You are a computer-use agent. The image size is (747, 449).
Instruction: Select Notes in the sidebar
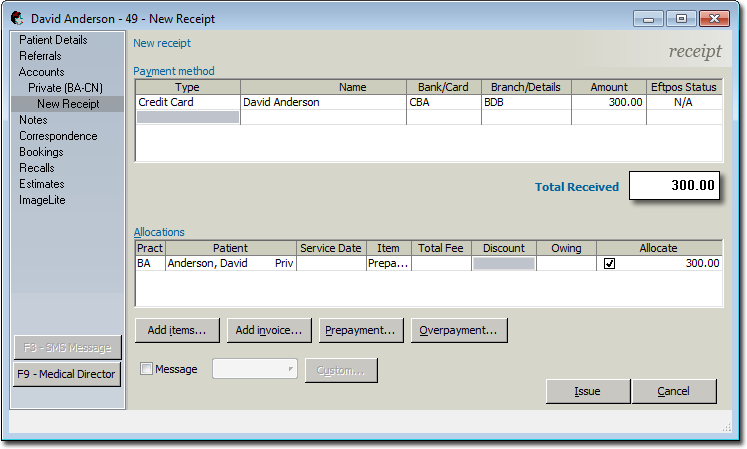pyautogui.click(x=33, y=120)
